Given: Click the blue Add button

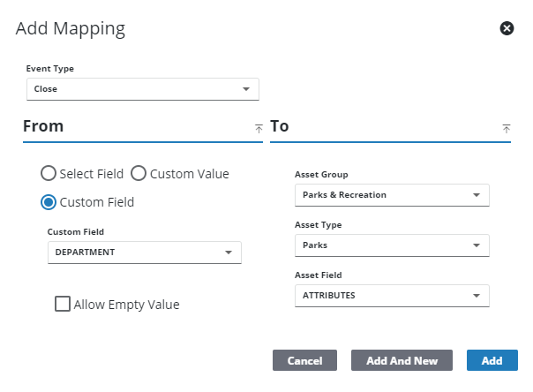Looking at the screenshot, I should 492,360.
